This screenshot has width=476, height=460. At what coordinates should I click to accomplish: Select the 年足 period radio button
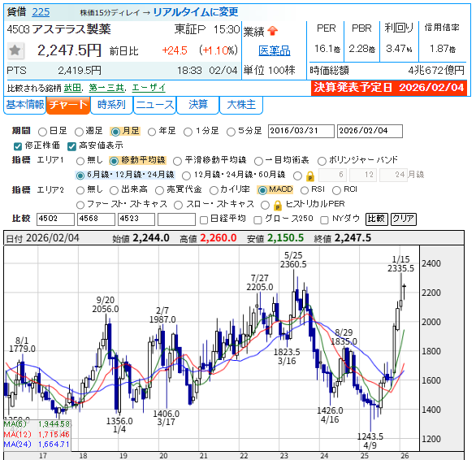coord(152,132)
